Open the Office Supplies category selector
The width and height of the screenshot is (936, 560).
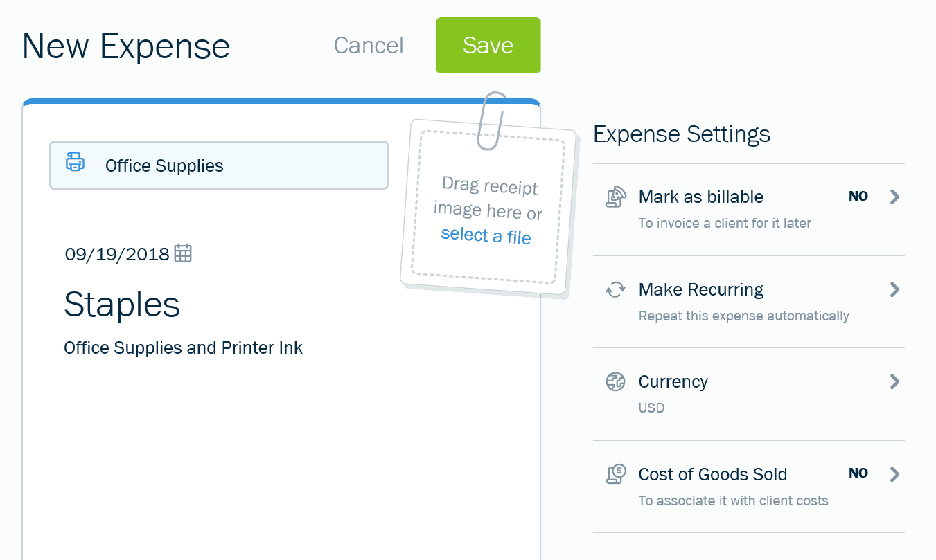coord(219,165)
